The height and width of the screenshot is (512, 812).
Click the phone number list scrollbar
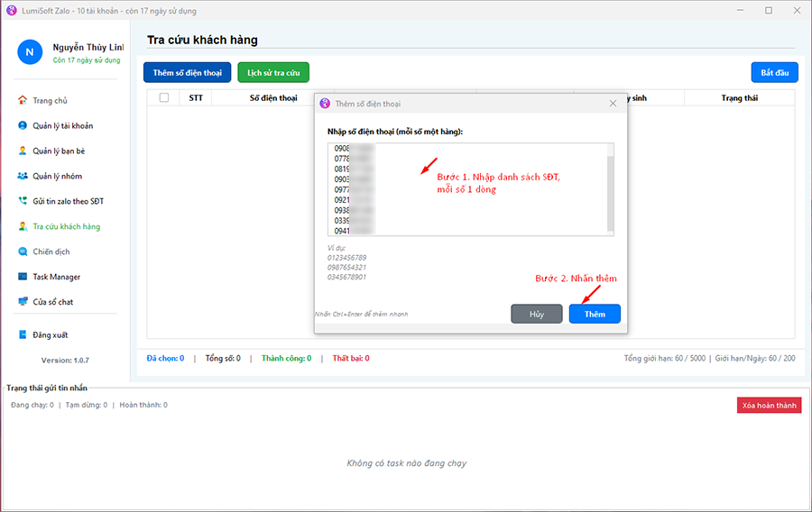(x=610, y=189)
